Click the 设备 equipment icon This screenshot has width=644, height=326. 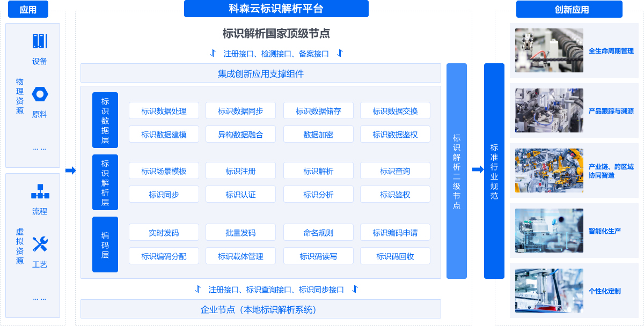(40, 41)
